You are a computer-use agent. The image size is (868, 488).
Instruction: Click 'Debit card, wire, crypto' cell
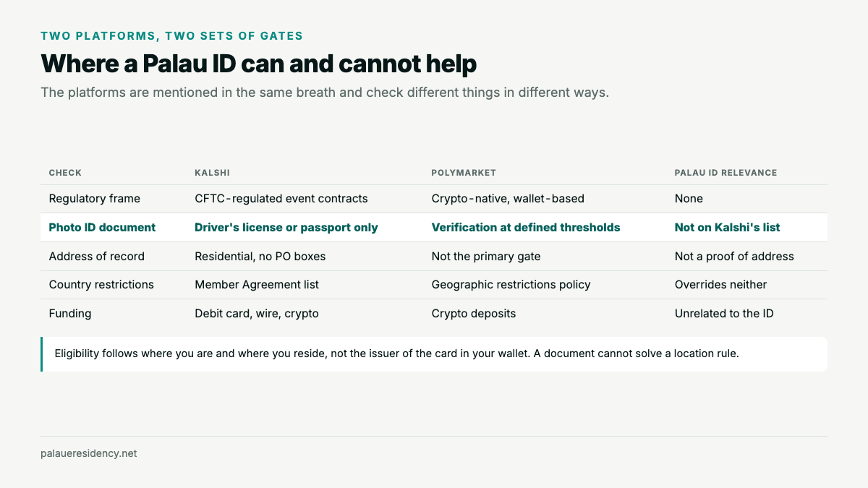[x=257, y=313]
